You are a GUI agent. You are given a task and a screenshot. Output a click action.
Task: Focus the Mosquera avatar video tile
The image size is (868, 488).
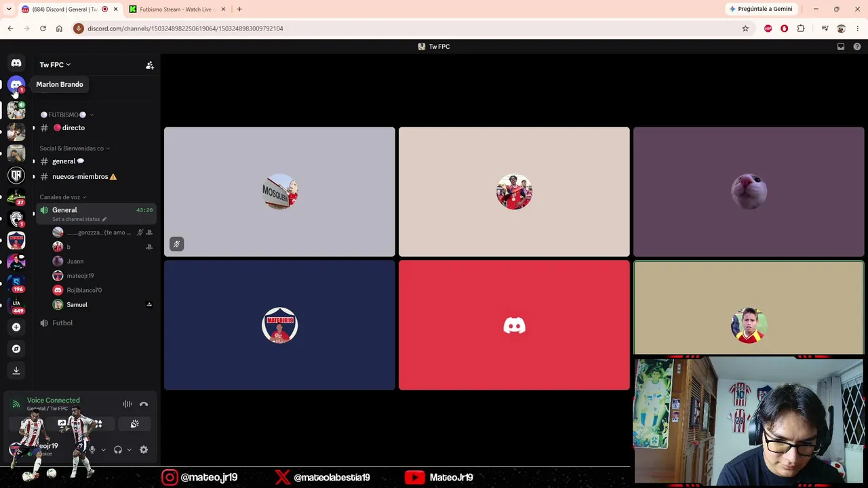coord(279,192)
